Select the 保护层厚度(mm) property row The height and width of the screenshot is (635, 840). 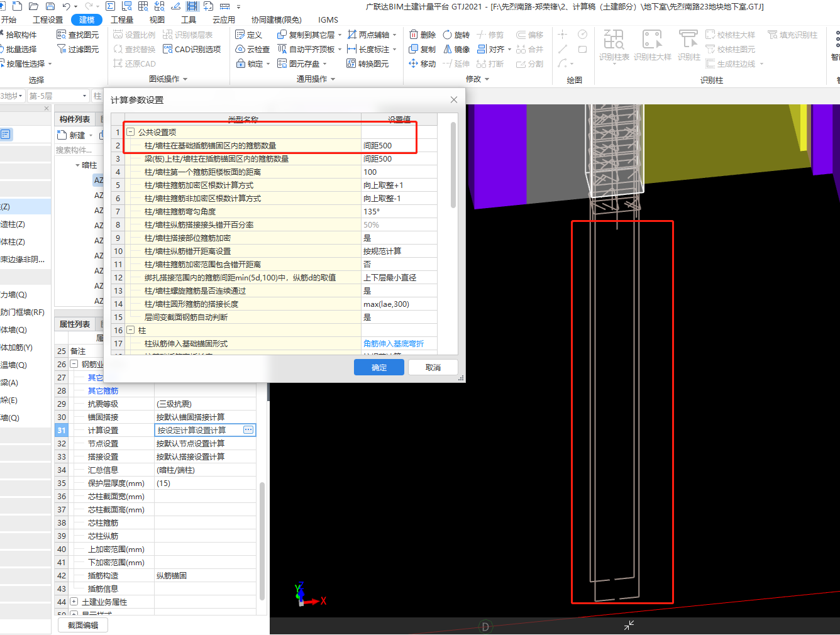156,483
